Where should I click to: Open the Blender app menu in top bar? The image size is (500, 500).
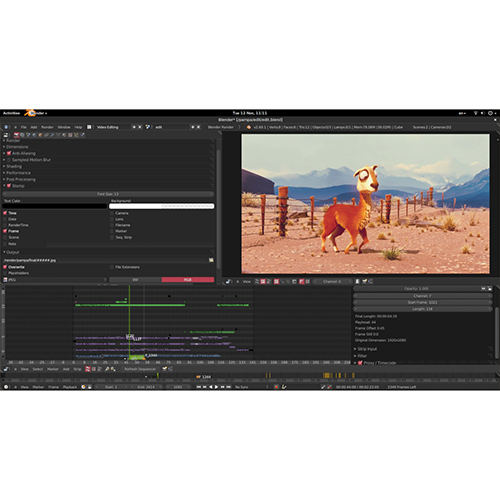pos(35,113)
